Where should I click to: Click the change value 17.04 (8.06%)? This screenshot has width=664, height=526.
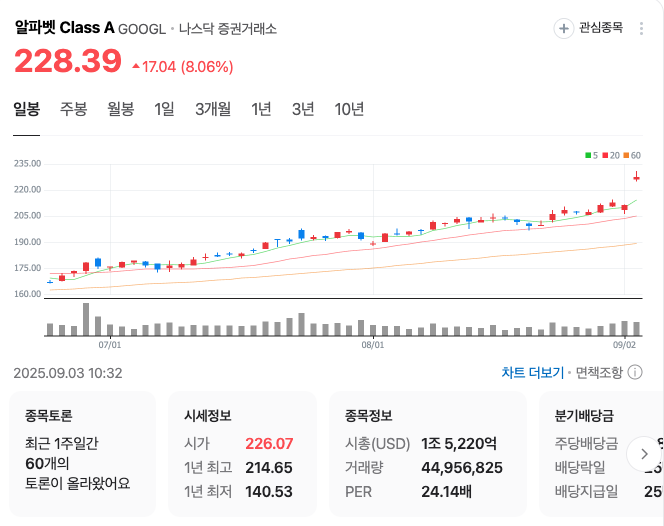tap(187, 66)
